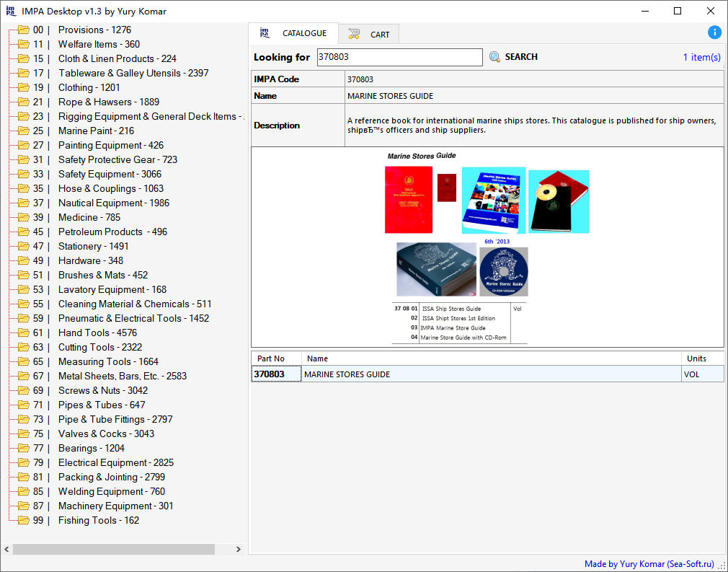Click folder icon for 69 Screws & Nuts

pyautogui.click(x=23, y=390)
